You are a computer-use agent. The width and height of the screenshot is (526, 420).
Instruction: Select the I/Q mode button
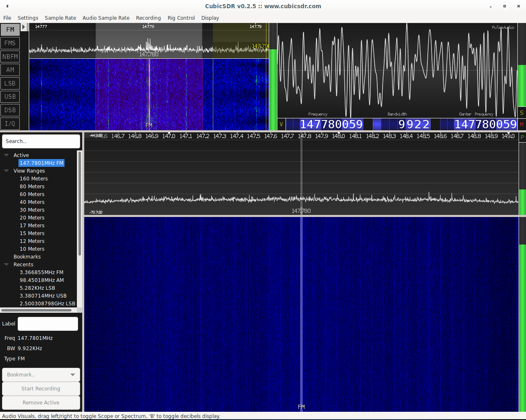coord(10,124)
